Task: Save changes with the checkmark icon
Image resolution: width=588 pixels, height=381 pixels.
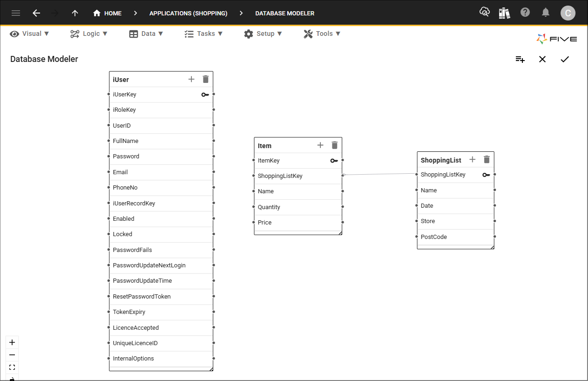Action: click(565, 59)
